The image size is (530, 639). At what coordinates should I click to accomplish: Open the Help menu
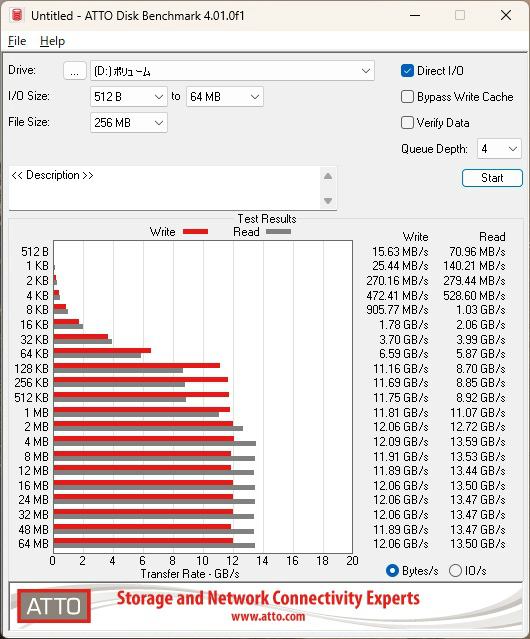(x=52, y=41)
